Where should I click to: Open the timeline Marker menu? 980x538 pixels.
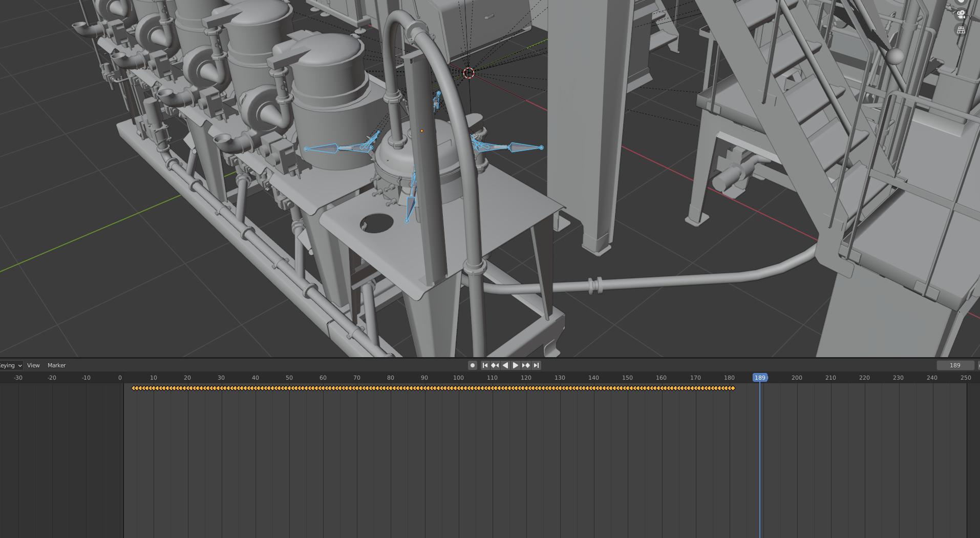click(57, 365)
